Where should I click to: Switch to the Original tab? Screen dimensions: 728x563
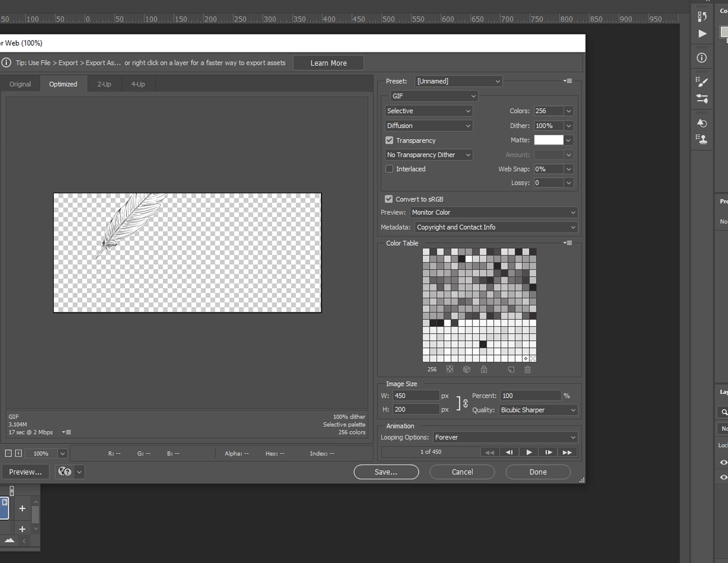point(20,84)
